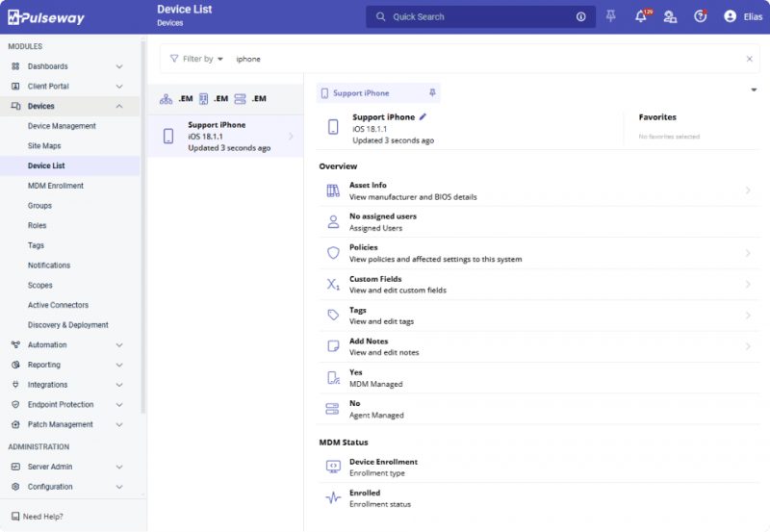The image size is (770, 532).
Task: Open the Elias account menu
Action: 743,16
